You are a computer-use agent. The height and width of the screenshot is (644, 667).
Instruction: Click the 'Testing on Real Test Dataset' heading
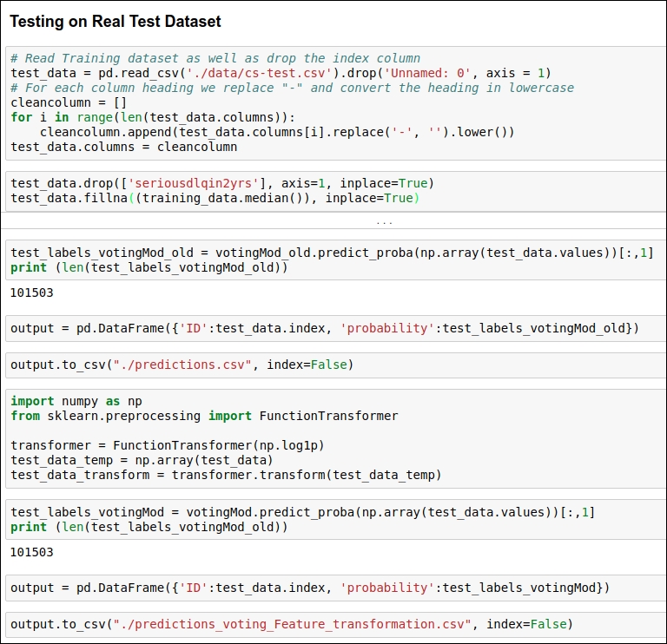116,21
